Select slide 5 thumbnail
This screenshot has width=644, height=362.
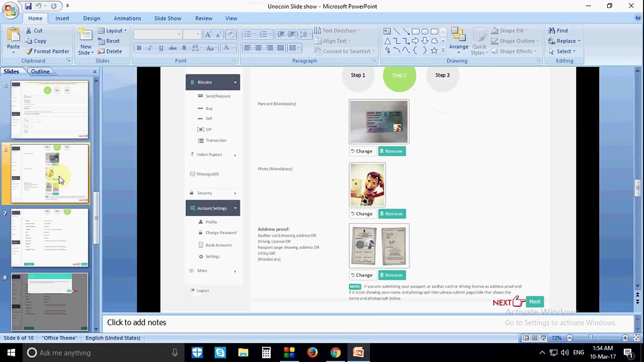[x=49, y=109]
